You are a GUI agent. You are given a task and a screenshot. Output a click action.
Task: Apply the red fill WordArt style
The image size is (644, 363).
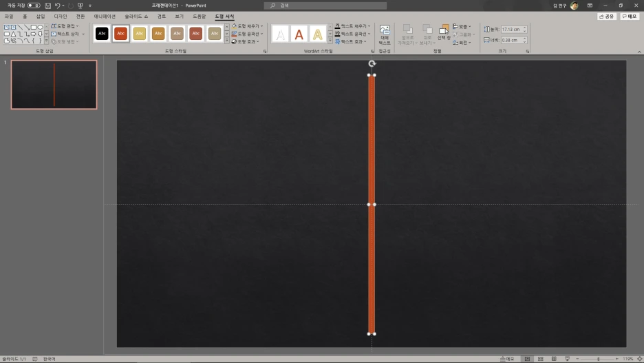299,34
